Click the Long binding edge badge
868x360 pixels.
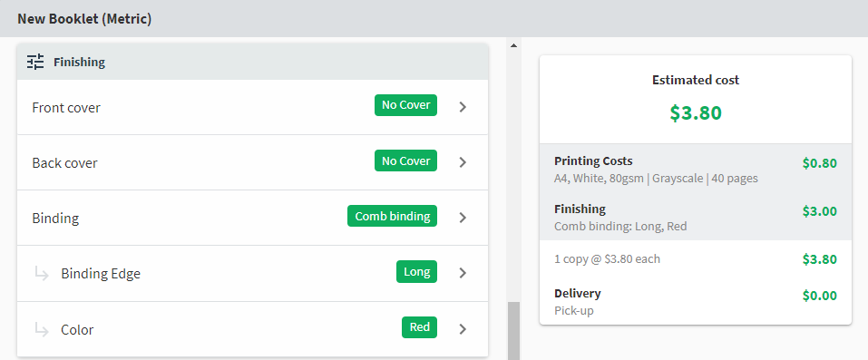417,271
